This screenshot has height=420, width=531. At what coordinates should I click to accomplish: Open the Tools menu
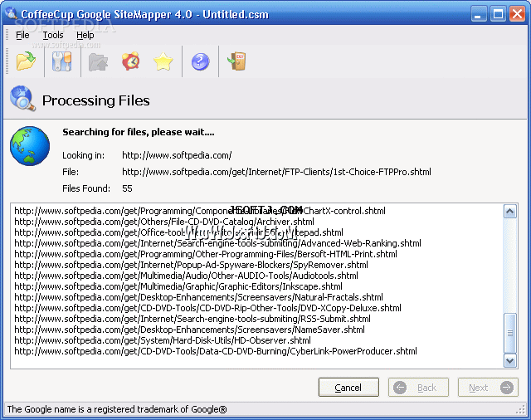coord(53,35)
